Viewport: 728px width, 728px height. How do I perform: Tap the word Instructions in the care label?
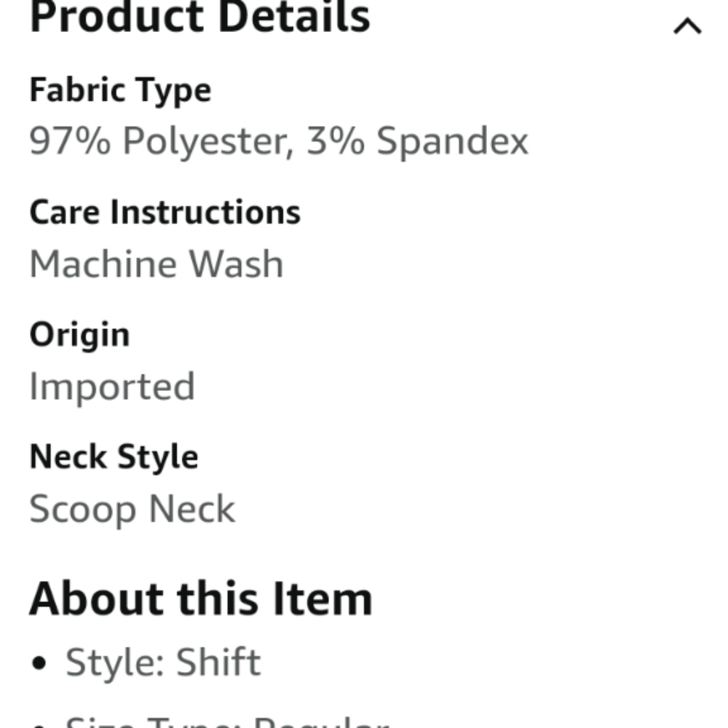pyautogui.click(x=205, y=213)
